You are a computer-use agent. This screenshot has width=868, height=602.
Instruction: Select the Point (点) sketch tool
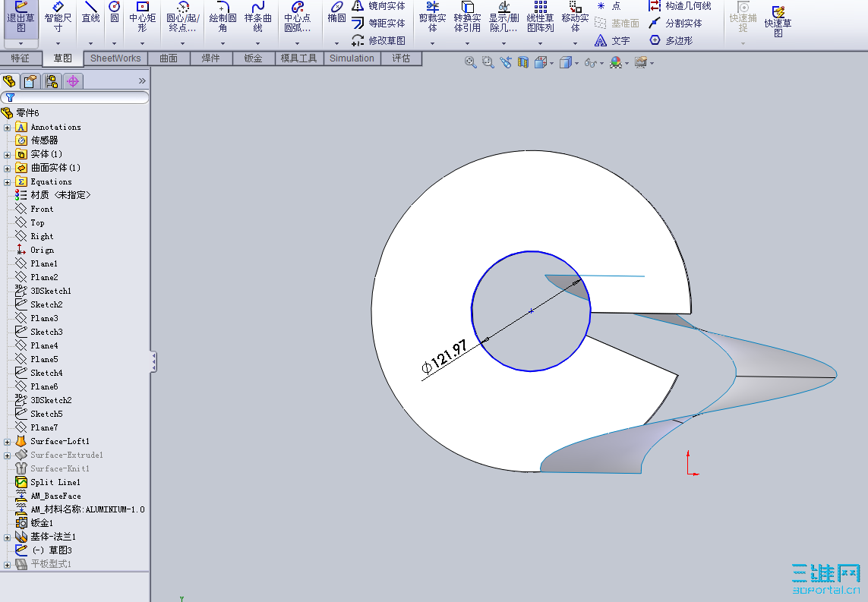[x=608, y=6]
